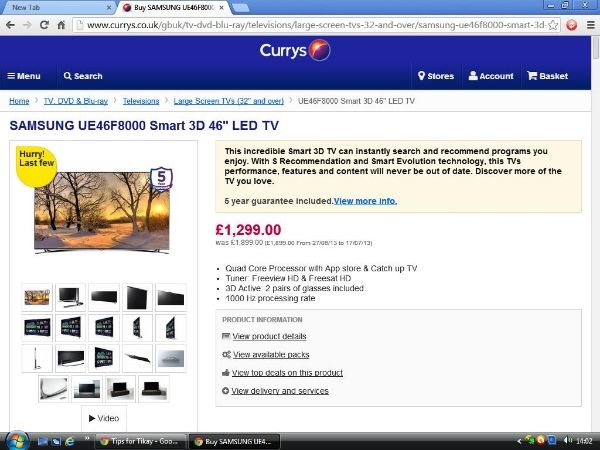
Task: Open 'View product details' link
Action: [269, 336]
